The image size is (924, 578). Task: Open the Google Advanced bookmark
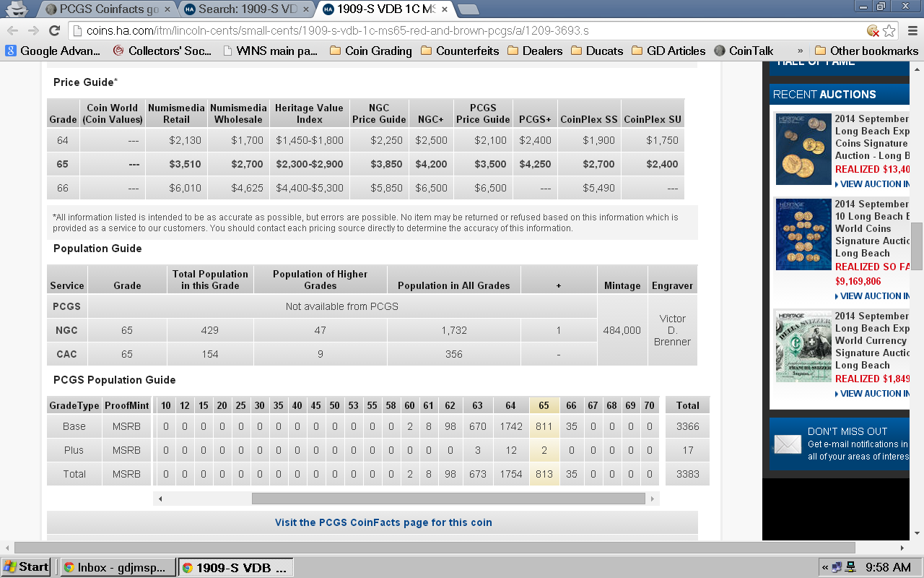pyautogui.click(x=55, y=51)
